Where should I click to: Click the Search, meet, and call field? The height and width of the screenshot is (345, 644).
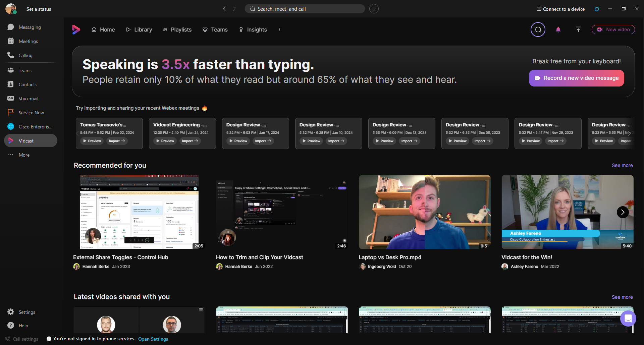(305, 9)
